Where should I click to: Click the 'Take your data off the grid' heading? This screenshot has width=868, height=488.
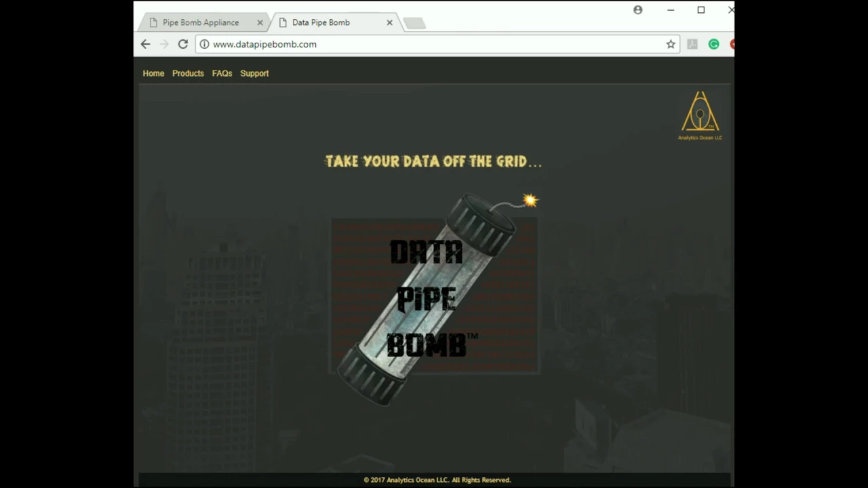(x=433, y=161)
